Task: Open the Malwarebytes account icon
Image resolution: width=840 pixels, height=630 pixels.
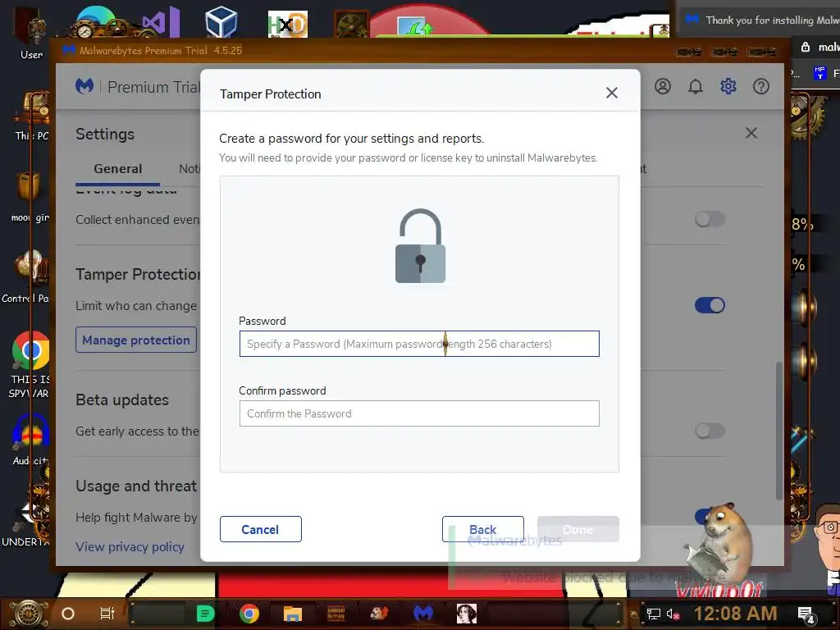Action: [663, 86]
